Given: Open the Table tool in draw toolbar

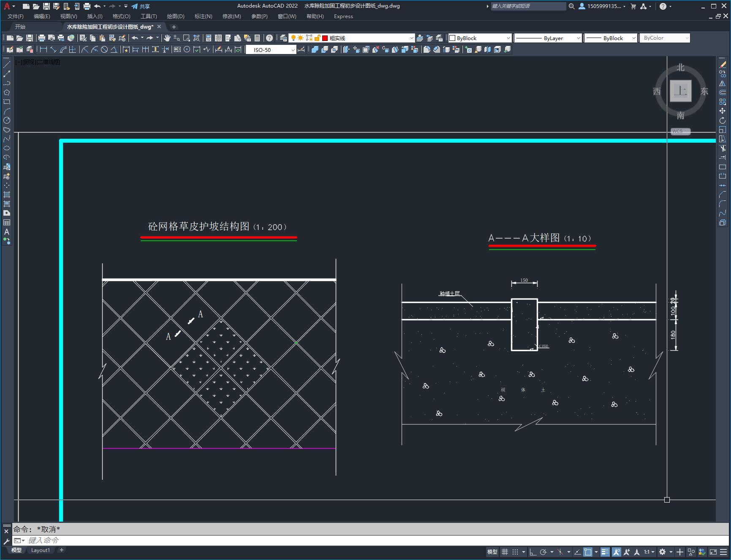Looking at the screenshot, I should pyautogui.click(x=7, y=222).
